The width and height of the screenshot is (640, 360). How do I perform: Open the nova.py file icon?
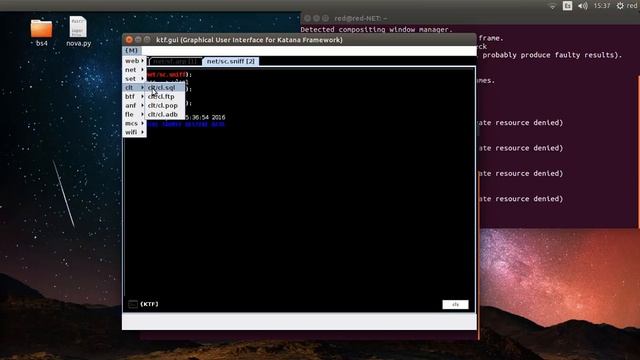(78, 32)
